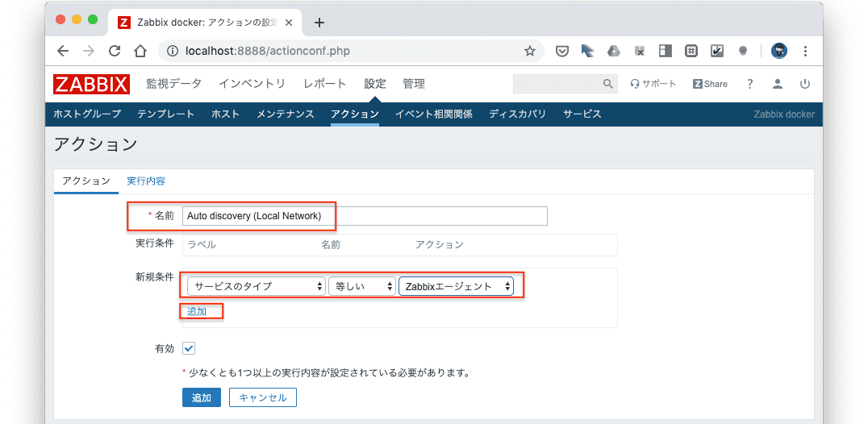Select the アクション form tab
868x424 pixels.
click(86, 181)
